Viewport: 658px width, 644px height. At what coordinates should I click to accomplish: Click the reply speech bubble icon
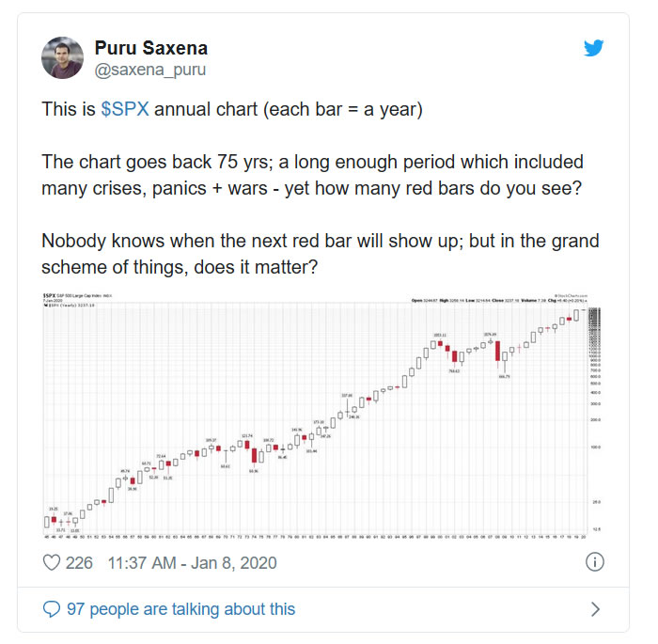[52, 609]
